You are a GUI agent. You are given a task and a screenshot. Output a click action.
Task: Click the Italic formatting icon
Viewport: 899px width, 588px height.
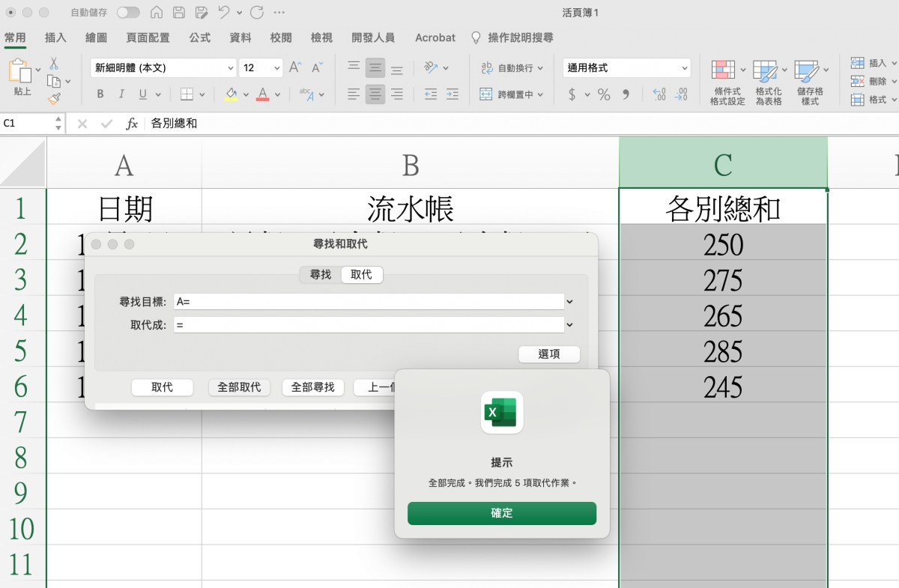point(121,94)
